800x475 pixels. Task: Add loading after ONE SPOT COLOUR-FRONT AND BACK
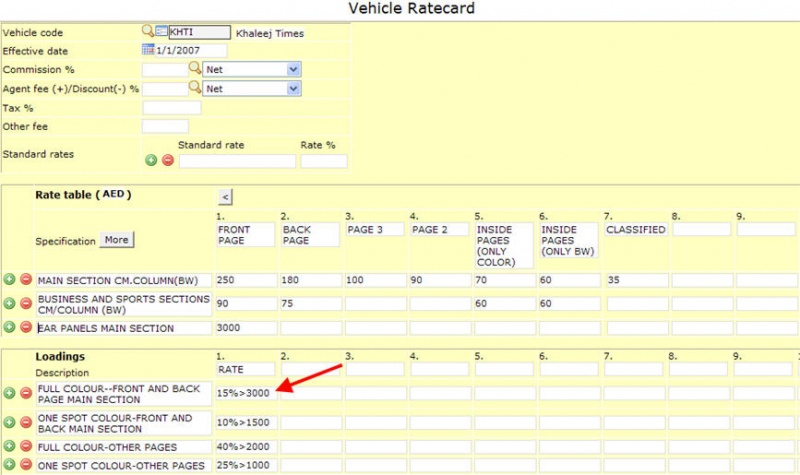[x=9, y=422]
